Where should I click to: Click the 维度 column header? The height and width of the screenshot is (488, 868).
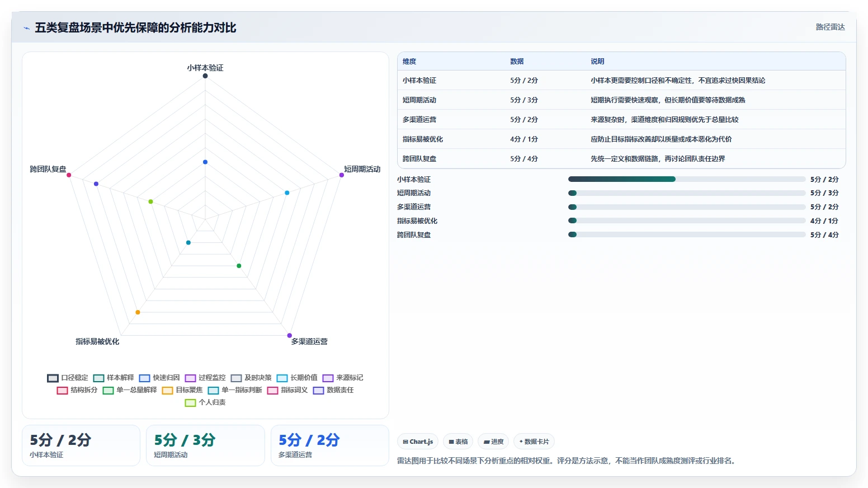coord(409,62)
